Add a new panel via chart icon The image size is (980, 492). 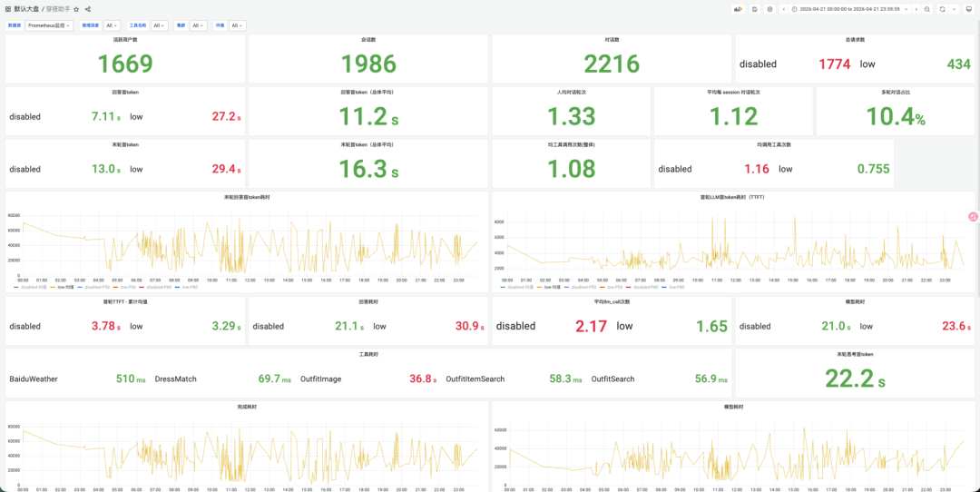coord(739,9)
